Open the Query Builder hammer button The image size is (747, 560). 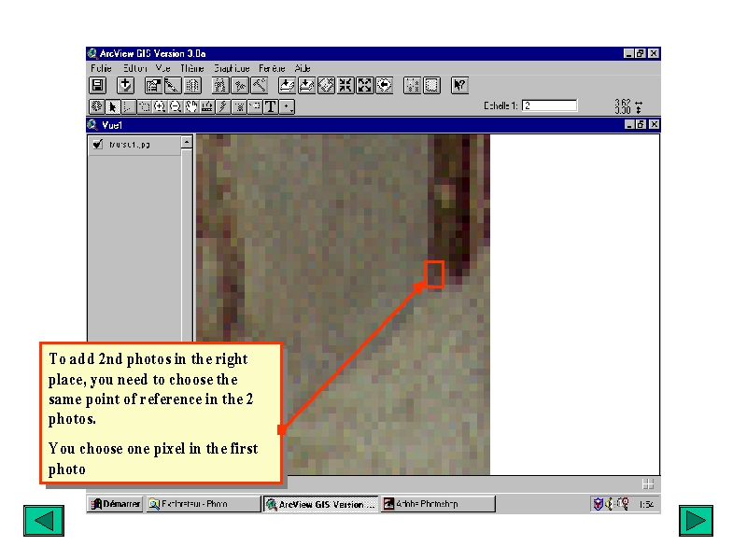[259, 86]
